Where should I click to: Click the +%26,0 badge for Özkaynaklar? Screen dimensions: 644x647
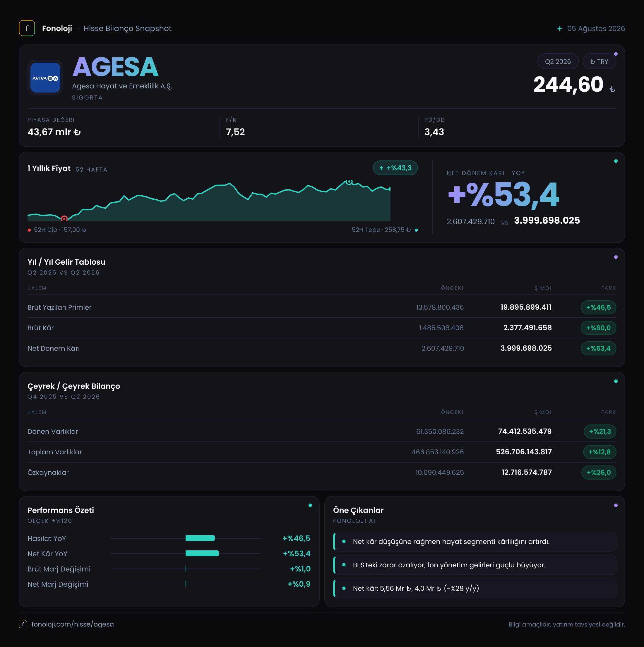(x=598, y=472)
